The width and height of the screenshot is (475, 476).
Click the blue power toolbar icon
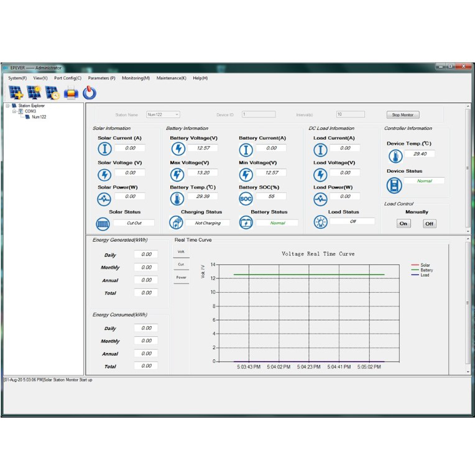point(90,93)
